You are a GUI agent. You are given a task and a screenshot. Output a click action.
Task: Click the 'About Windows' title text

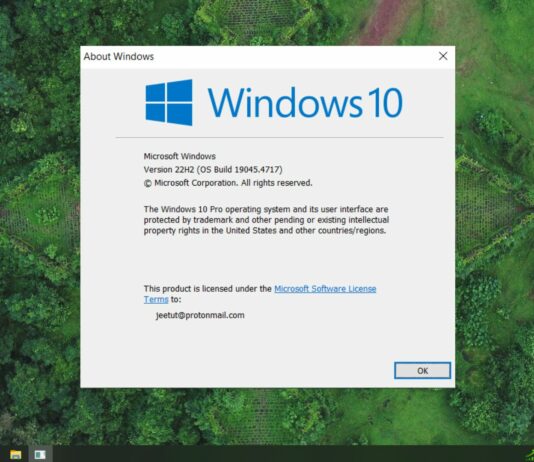[119, 57]
